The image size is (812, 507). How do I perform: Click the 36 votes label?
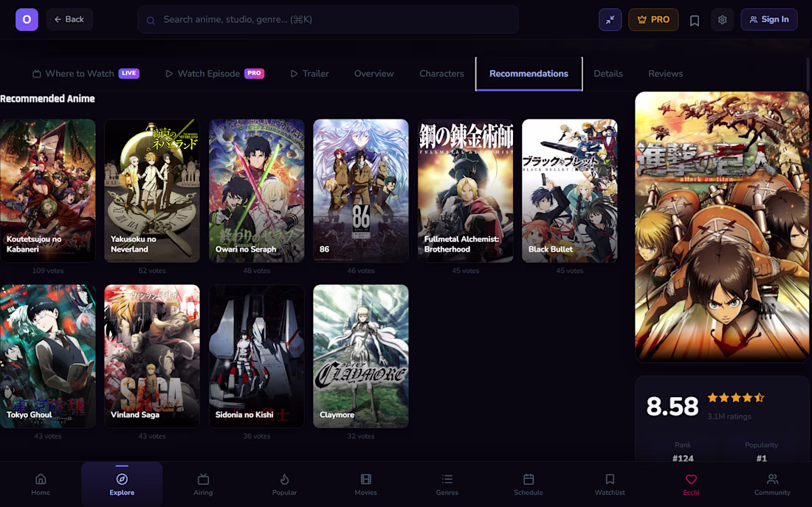point(256,436)
